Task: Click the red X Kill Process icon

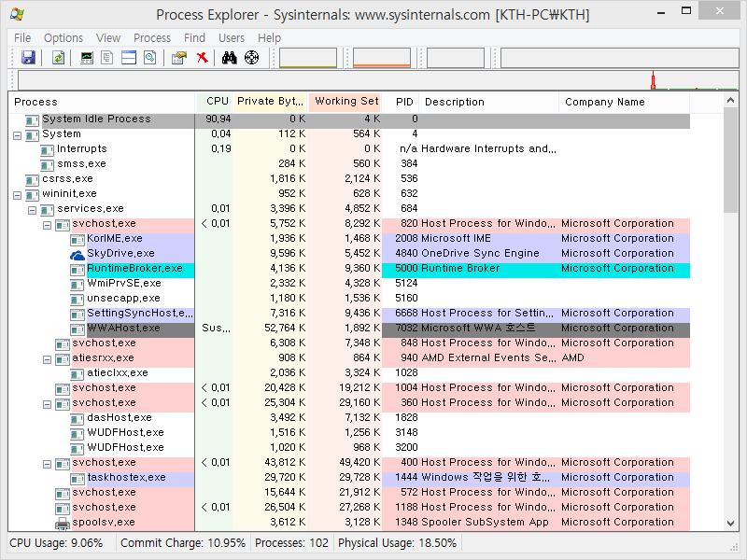Action: coord(203,58)
